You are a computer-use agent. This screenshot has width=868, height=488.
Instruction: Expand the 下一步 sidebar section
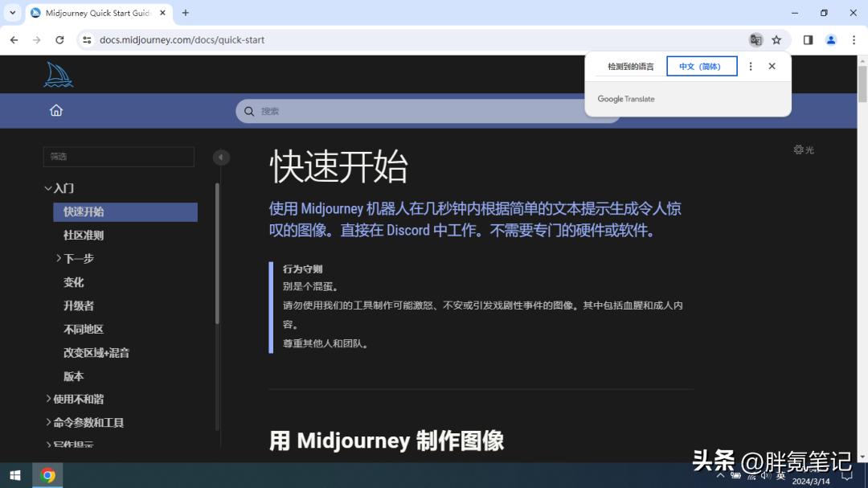pyautogui.click(x=77, y=258)
